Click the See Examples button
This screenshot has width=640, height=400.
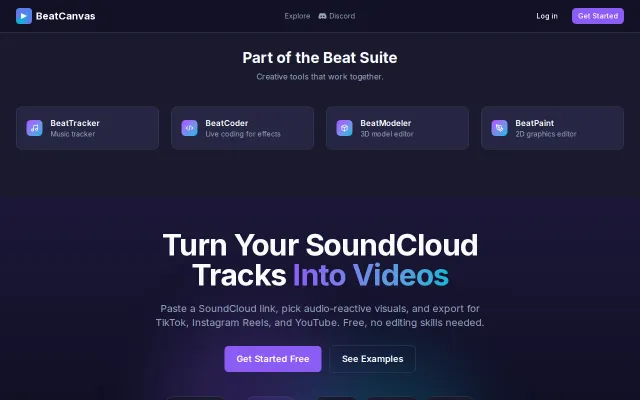click(372, 359)
